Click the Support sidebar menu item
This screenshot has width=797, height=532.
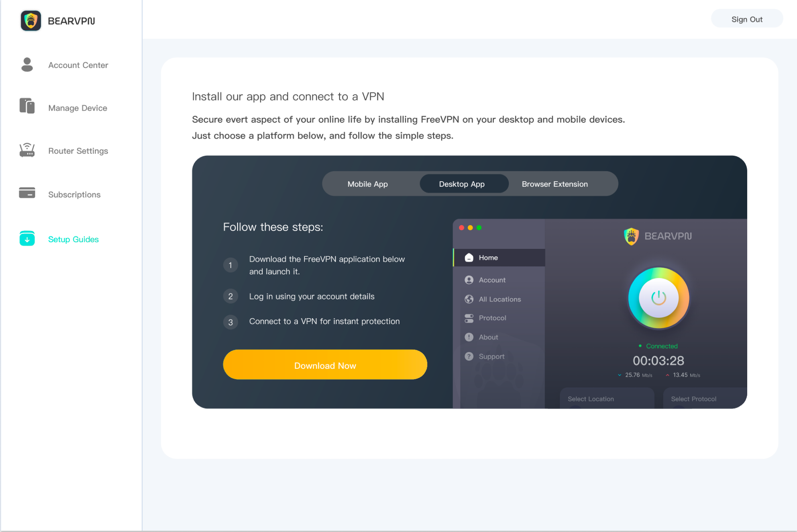492,356
